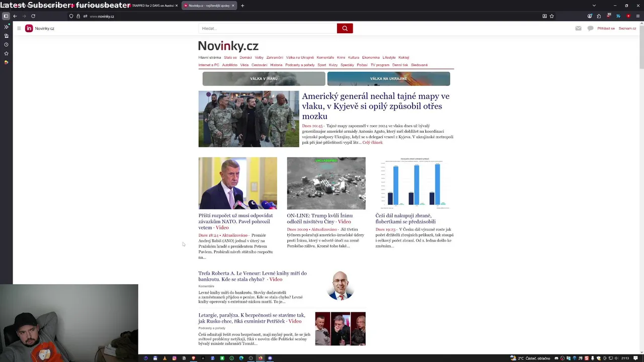Image resolution: width=644 pixels, height=362 pixels.
Task: Open 'Příští rozpočet už musí odpovídat' article
Action: click(x=235, y=221)
